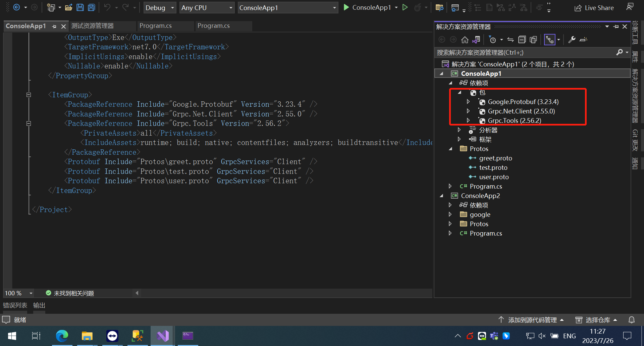644x346 pixels.
Task: Close the ConsoleApp1 editor tab
Action: 63,26
